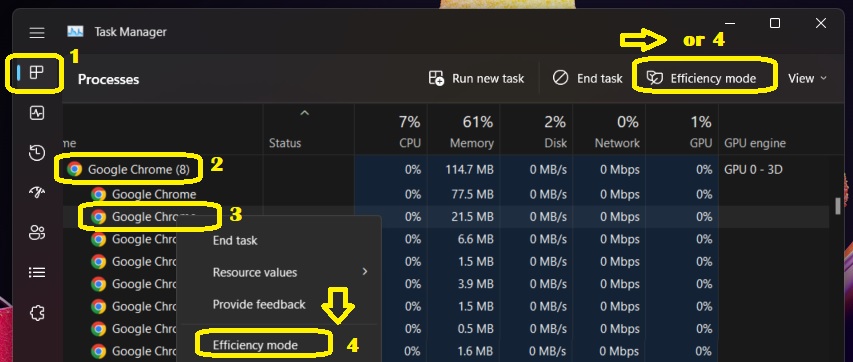Sort by the GPU engine column header
Viewport: 853px width, 362px height.
(755, 143)
